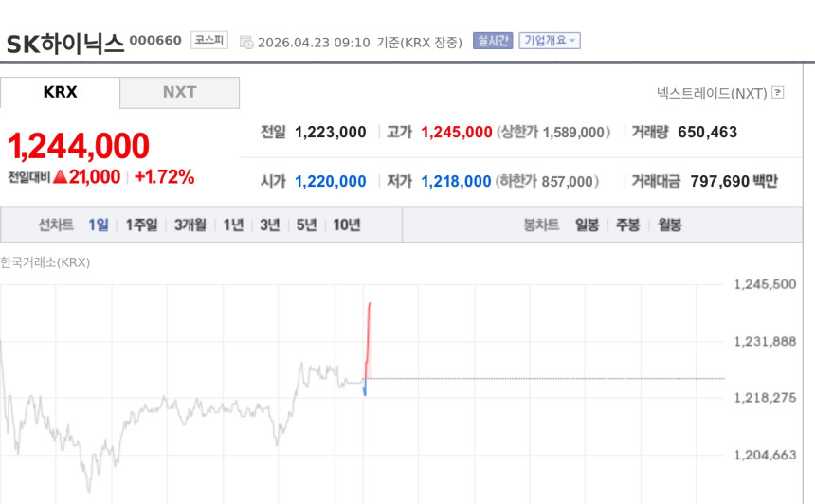Click the 넥스트레이드(NXT) link
The height and width of the screenshot is (504, 815).
[x=712, y=93]
